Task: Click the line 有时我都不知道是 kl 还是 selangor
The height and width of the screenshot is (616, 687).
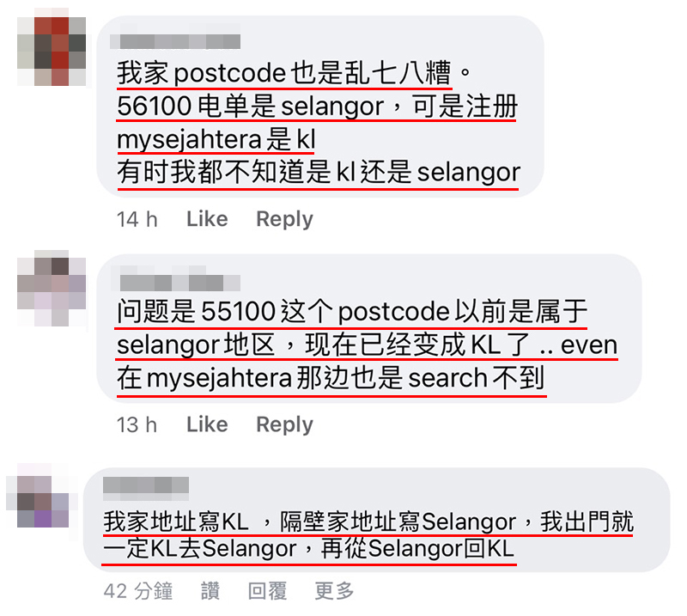Action: point(319,173)
